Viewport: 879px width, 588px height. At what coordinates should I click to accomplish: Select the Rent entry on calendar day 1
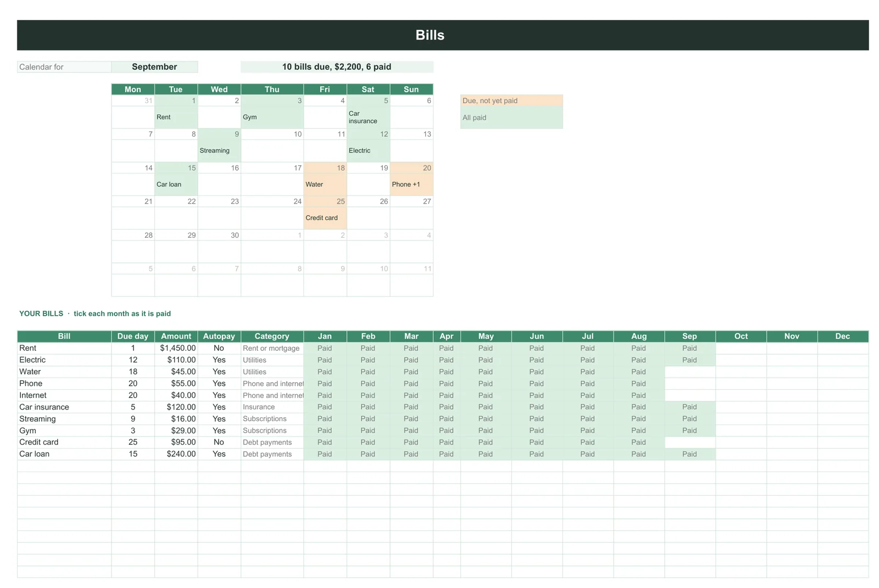(176, 117)
